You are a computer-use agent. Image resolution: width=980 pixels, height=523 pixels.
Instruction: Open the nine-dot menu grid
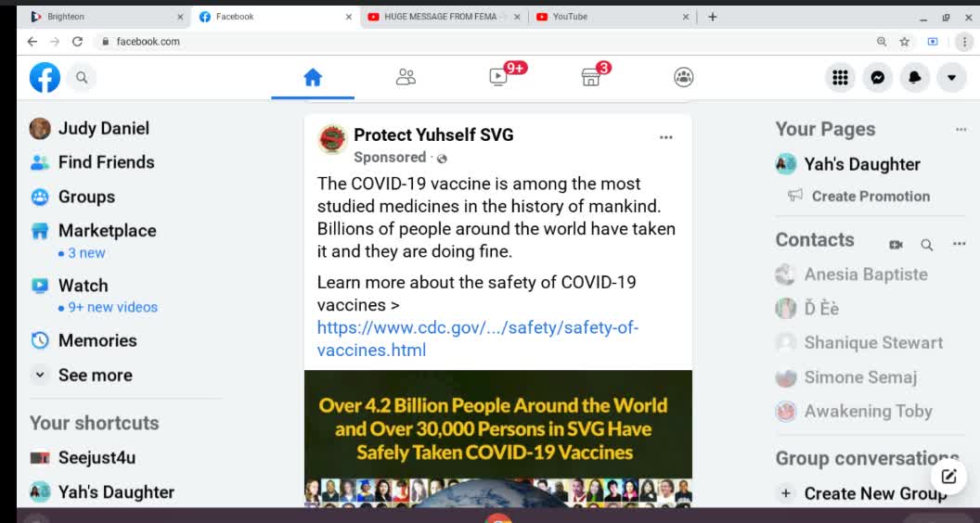tap(840, 78)
